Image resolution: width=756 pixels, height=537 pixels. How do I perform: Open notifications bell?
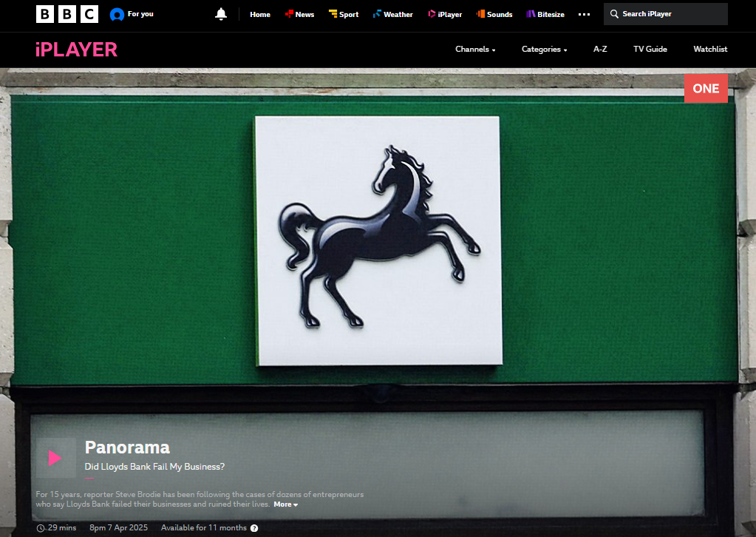221,14
